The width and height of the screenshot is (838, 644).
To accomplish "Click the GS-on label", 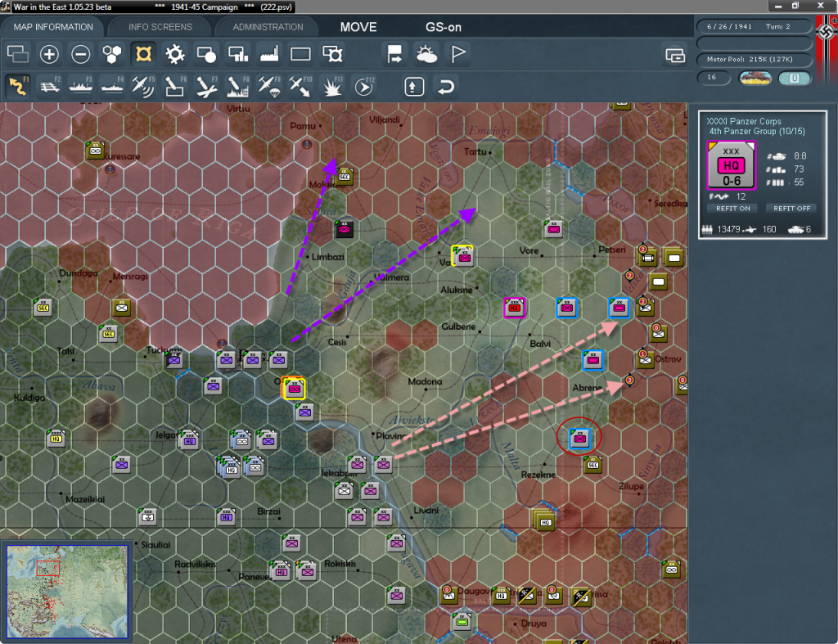I will click(x=443, y=27).
